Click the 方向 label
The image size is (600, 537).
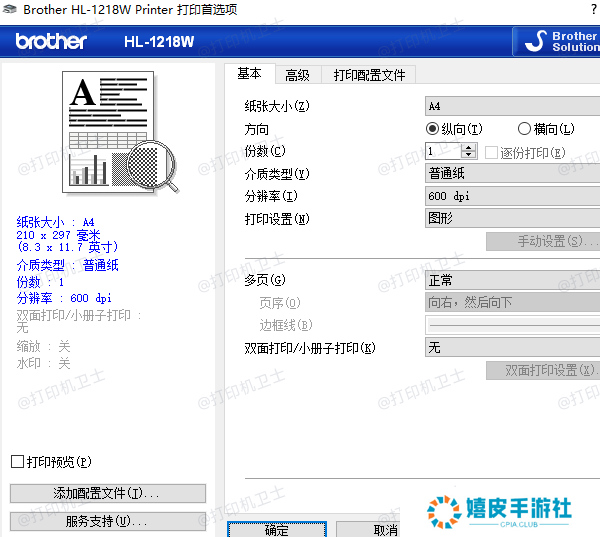pyautogui.click(x=256, y=129)
